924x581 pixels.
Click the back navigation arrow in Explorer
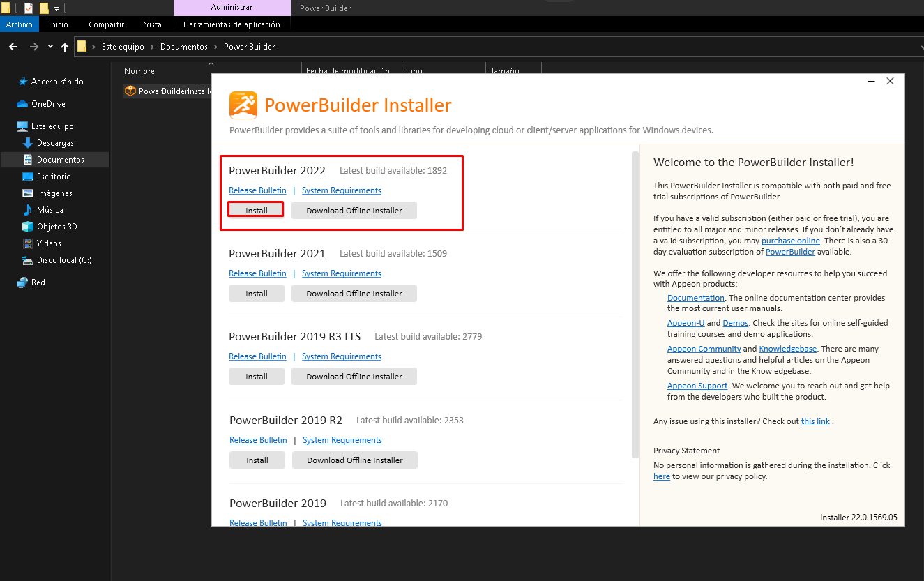13,47
